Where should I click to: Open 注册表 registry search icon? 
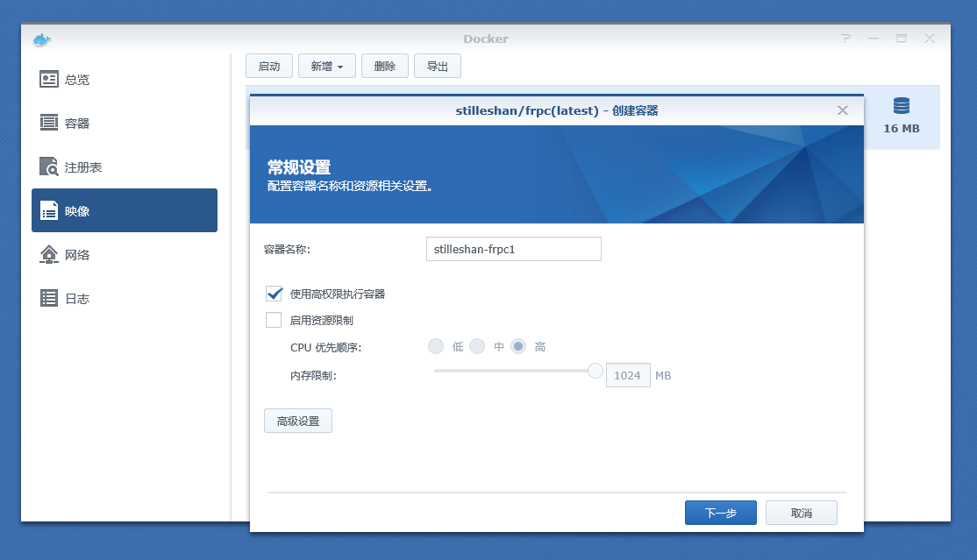tap(48, 167)
